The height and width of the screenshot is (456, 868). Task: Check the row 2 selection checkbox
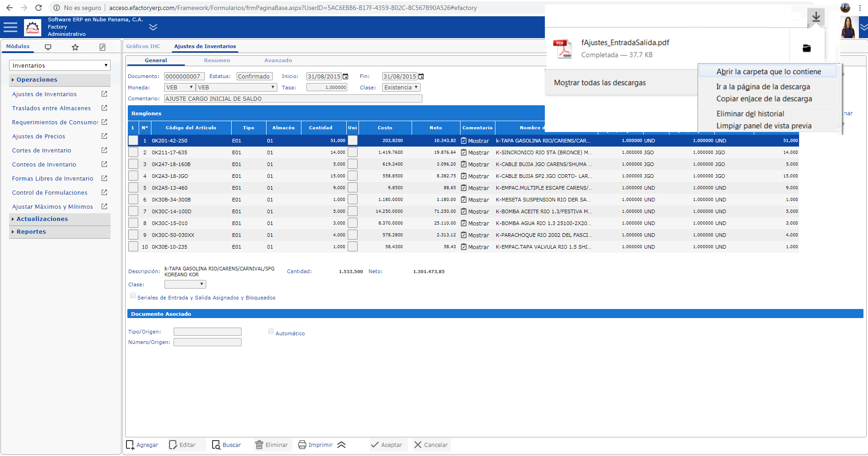point(133,152)
